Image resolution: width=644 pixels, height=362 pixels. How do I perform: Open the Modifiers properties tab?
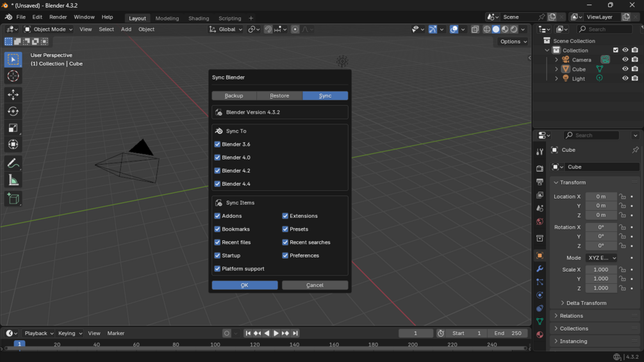point(540,269)
